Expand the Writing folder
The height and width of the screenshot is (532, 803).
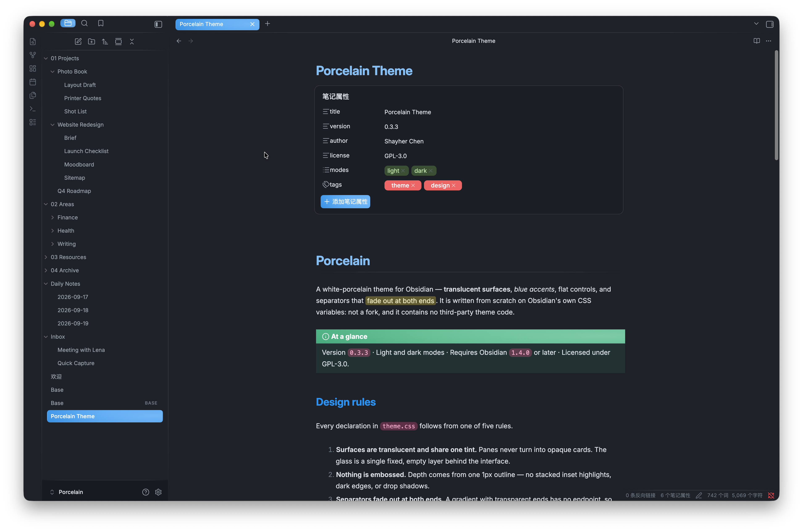click(53, 244)
